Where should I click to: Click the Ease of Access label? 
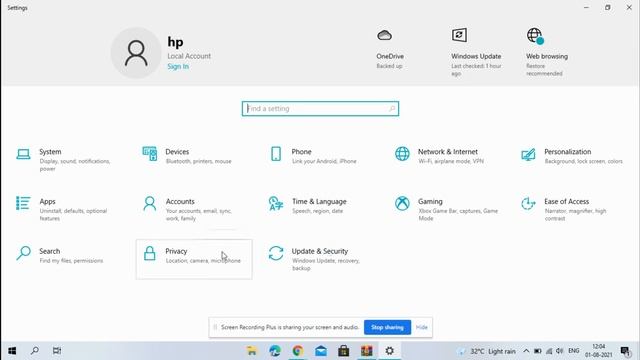567,202
